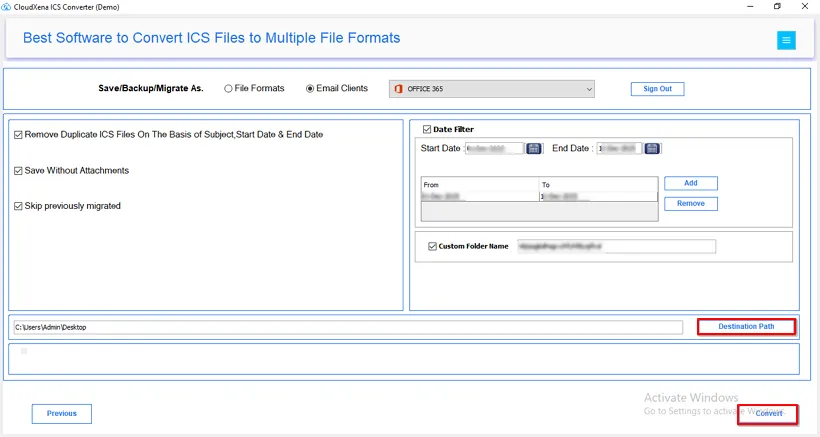The image size is (820, 437).
Task: Click the To column header
Action: (x=598, y=185)
